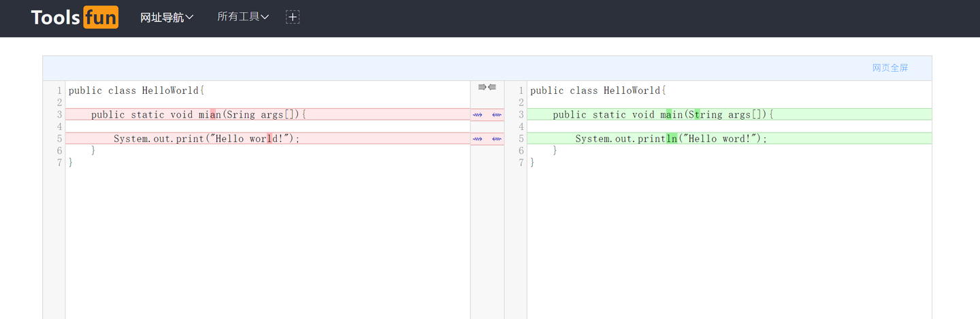This screenshot has height=319, width=980.
Task: Pull line 3 diff to the left side
Action: 497,115
